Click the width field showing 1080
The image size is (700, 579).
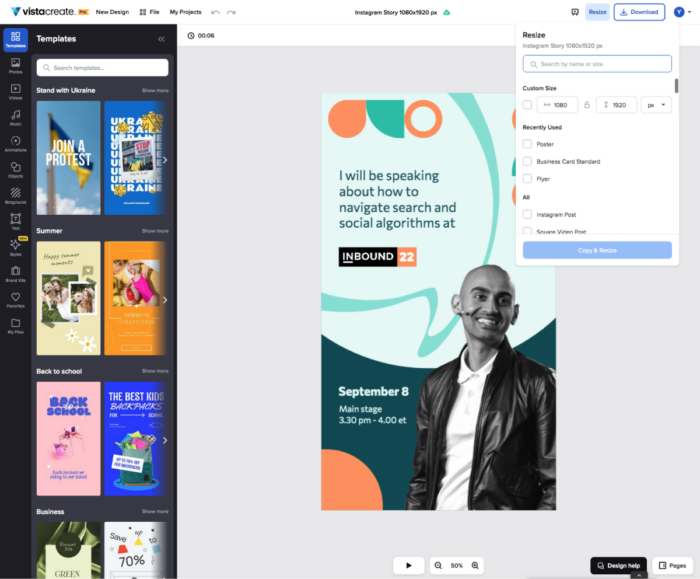coord(557,105)
